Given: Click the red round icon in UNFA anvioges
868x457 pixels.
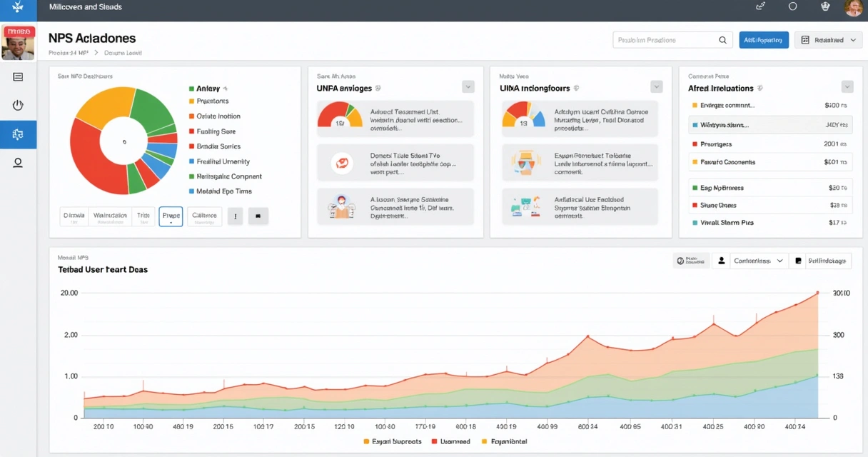Looking at the screenshot, I should pos(341,164).
